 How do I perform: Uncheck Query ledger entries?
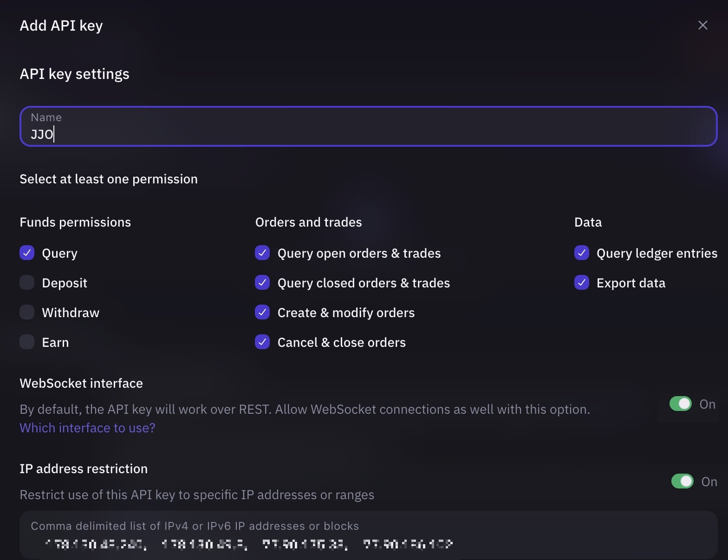click(x=582, y=253)
